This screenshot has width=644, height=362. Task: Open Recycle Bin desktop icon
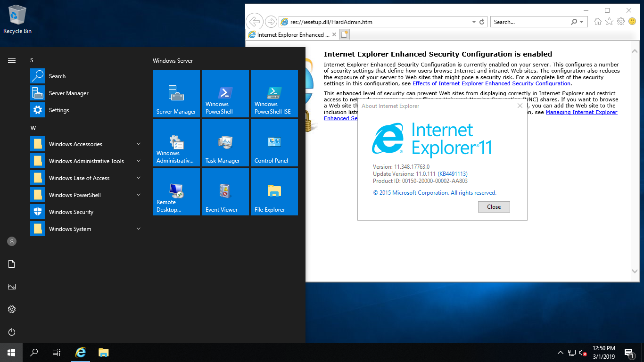tap(17, 19)
